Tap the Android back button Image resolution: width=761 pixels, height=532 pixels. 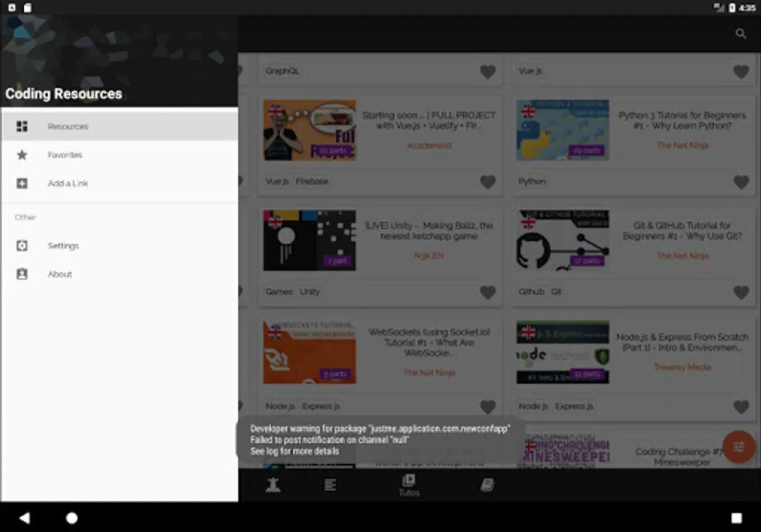24,518
